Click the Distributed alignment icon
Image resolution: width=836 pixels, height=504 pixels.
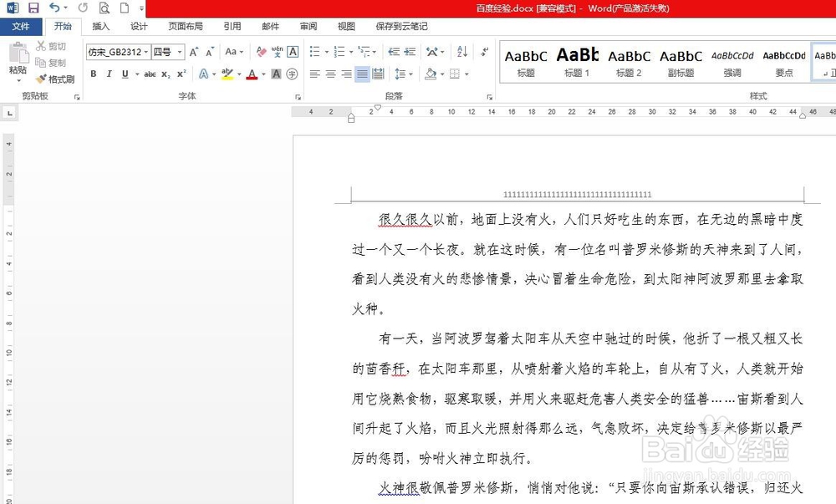tap(378, 74)
